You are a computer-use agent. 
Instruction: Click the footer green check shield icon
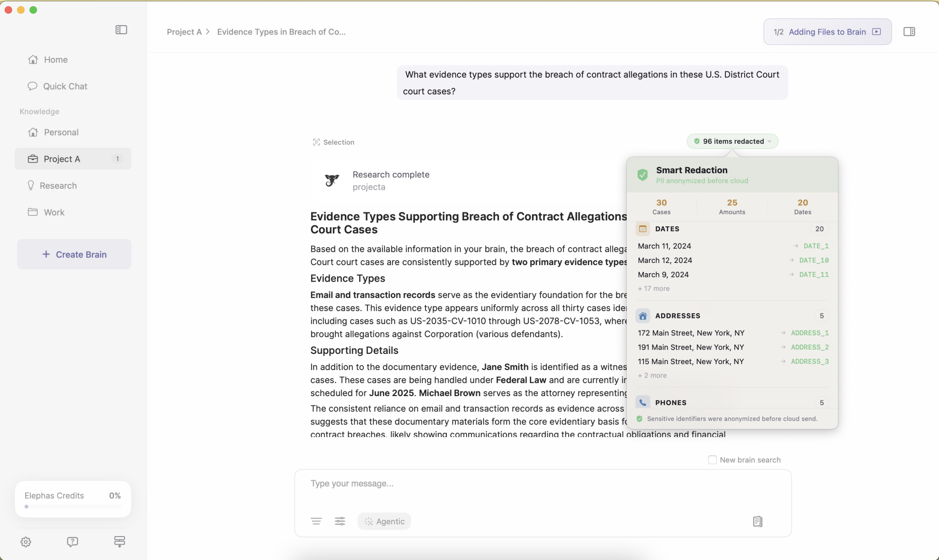(x=639, y=419)
